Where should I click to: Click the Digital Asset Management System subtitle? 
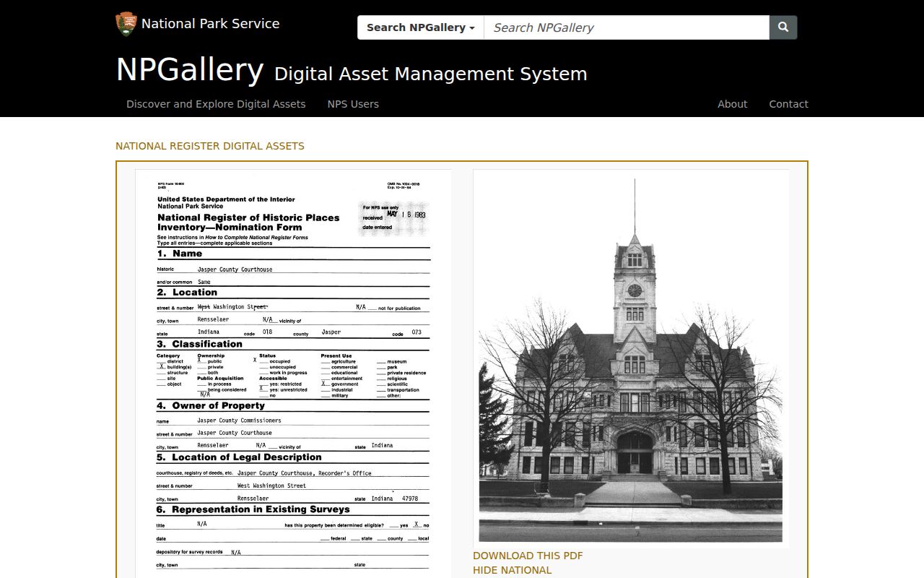point(431,74)
